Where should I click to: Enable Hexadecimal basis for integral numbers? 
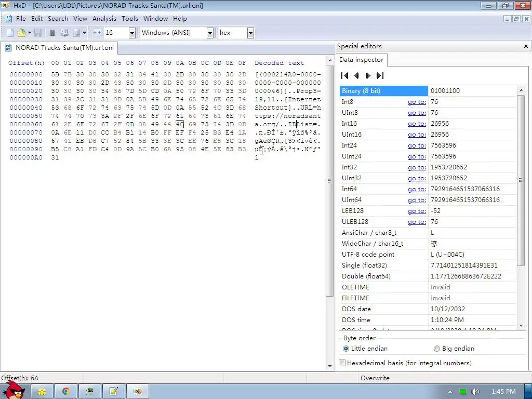coord(405,363)
